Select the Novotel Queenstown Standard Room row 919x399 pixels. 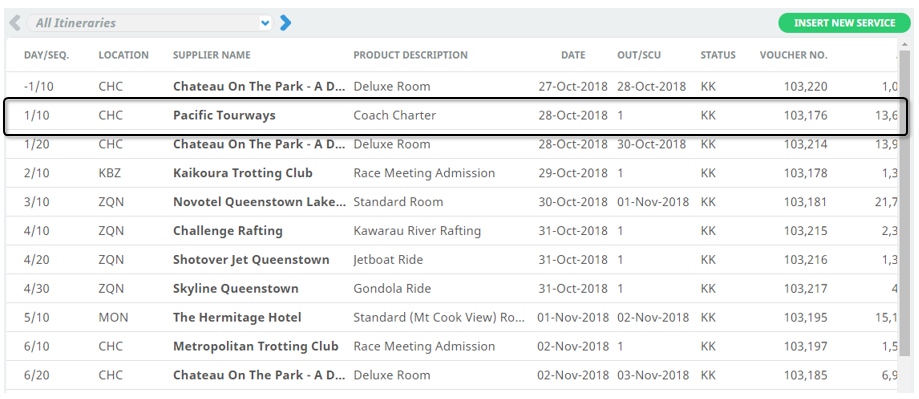click(451, 202)
